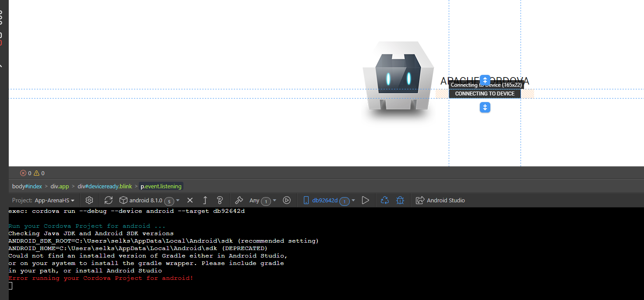Run the project on device db92642d
This screenshot has width=644, height=300.
[x=366, y=200]
